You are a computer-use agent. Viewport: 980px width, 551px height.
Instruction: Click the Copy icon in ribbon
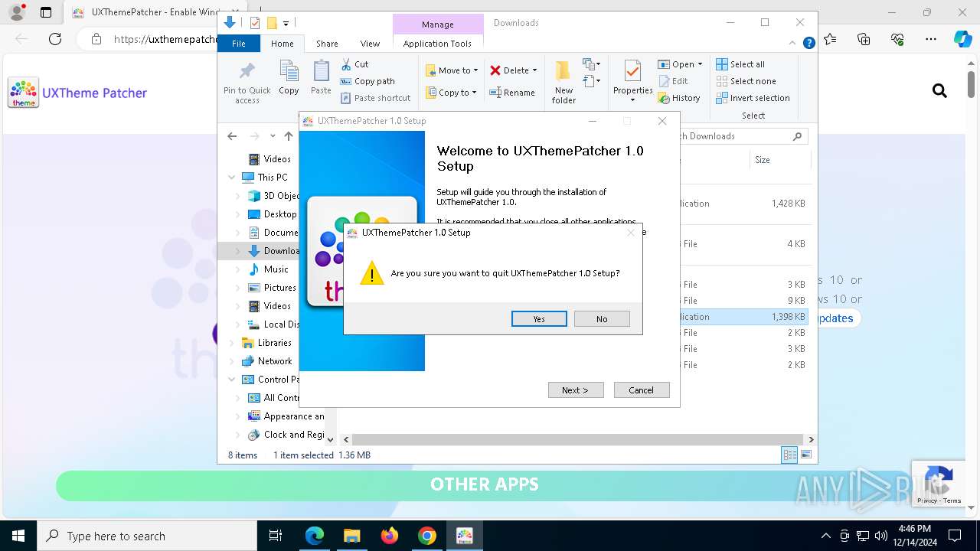289,78
